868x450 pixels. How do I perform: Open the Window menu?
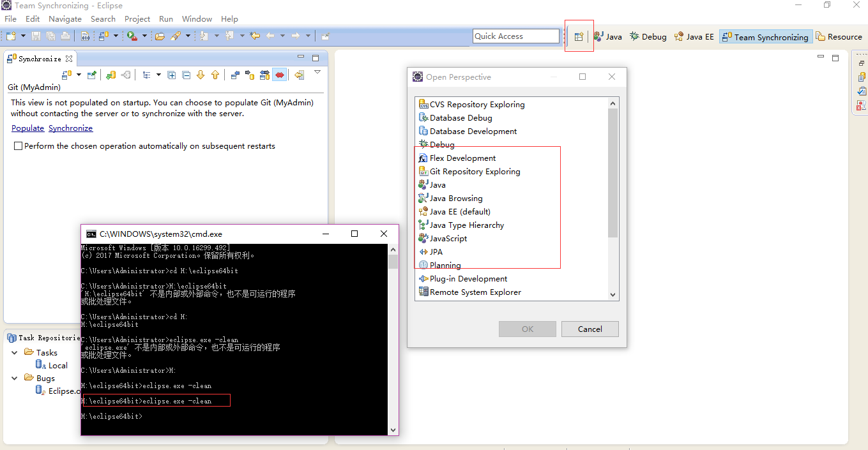pyautogui.click(x=197, y=19)
